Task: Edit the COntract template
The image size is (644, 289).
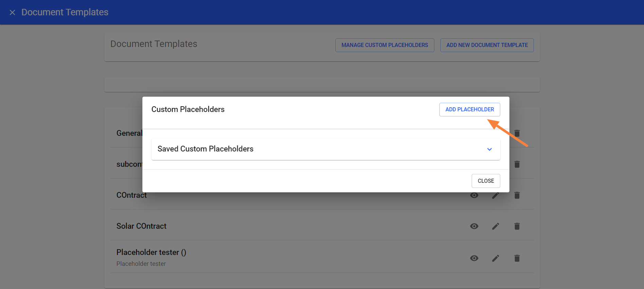Action: [495, 195]
